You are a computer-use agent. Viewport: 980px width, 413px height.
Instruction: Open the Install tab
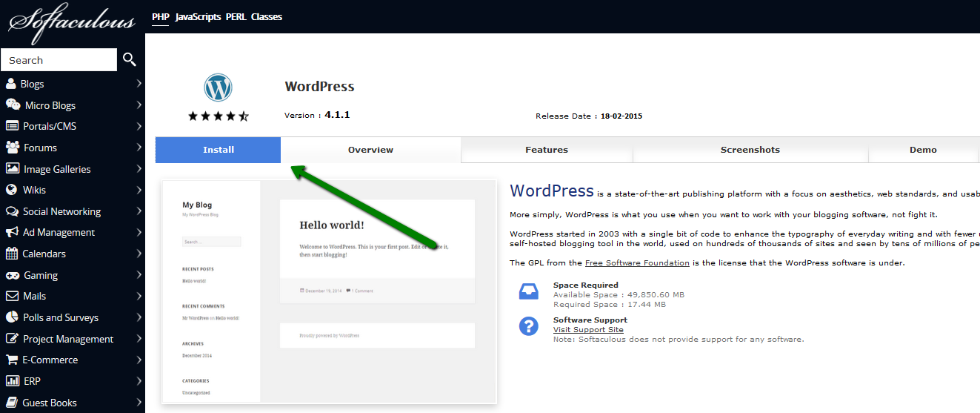[218, 150]
